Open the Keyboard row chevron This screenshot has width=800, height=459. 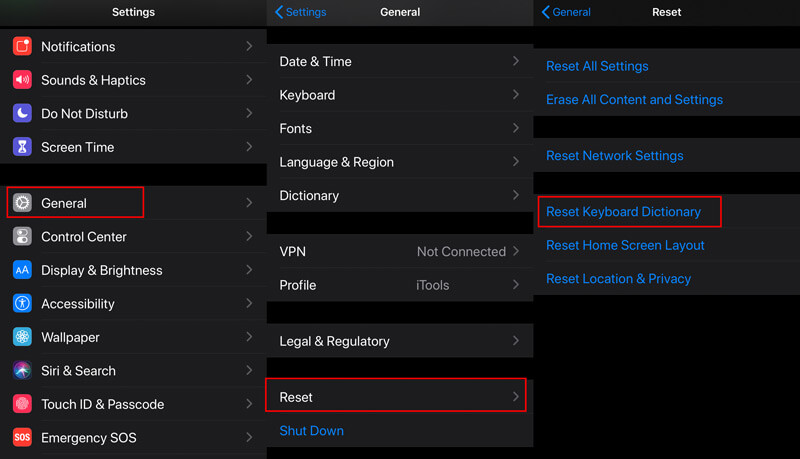516,95
